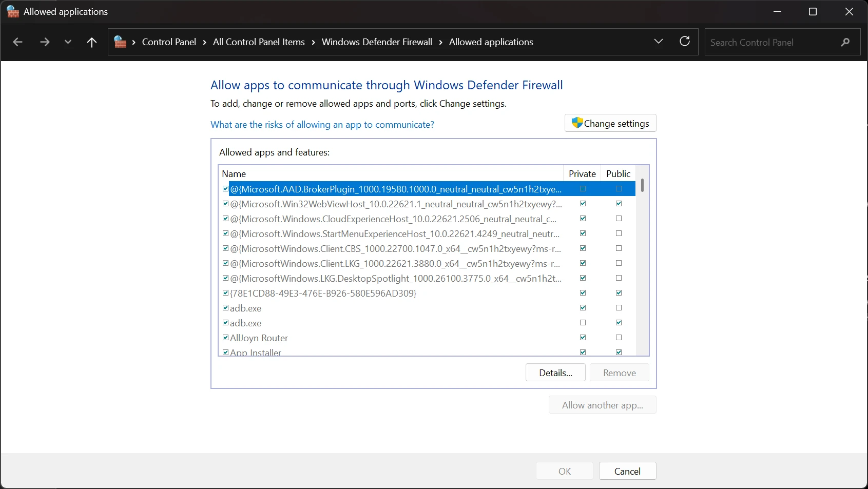Viewport: 868px width, 489px height.
Task: Refresh the Allowed applications page
Action: (x=685, y=42)
